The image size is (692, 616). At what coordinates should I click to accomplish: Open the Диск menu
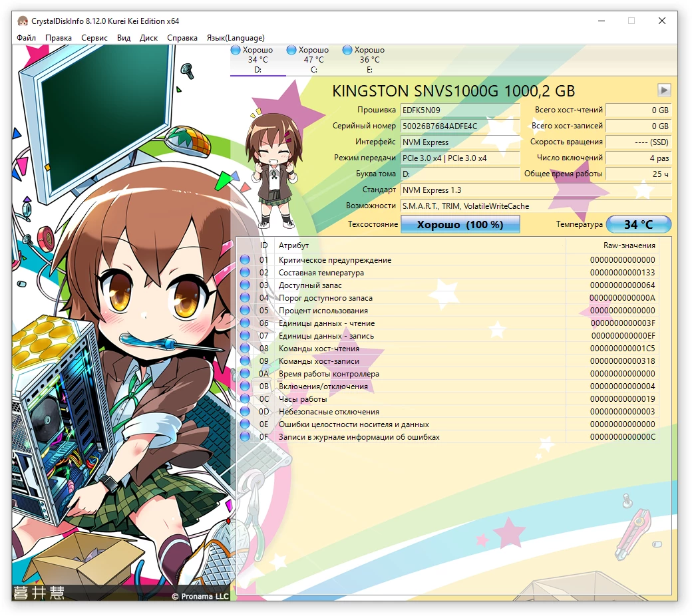(x=149, y=38)
